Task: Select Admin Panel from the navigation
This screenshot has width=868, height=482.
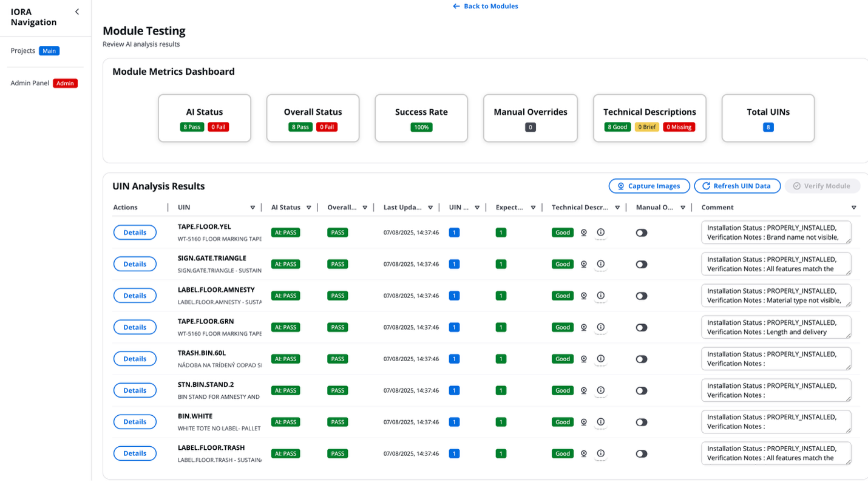Action: tap(30, 83)
